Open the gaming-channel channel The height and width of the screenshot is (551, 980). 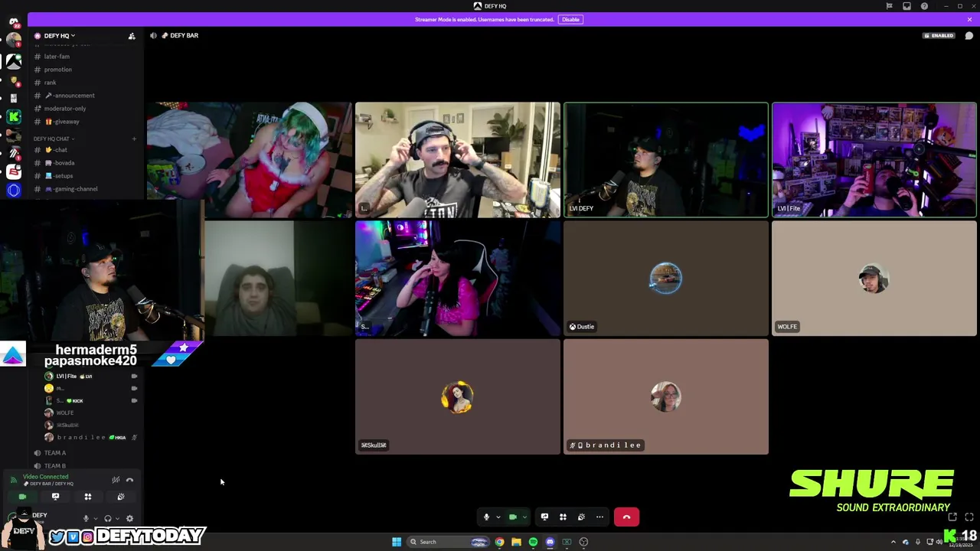72,189
